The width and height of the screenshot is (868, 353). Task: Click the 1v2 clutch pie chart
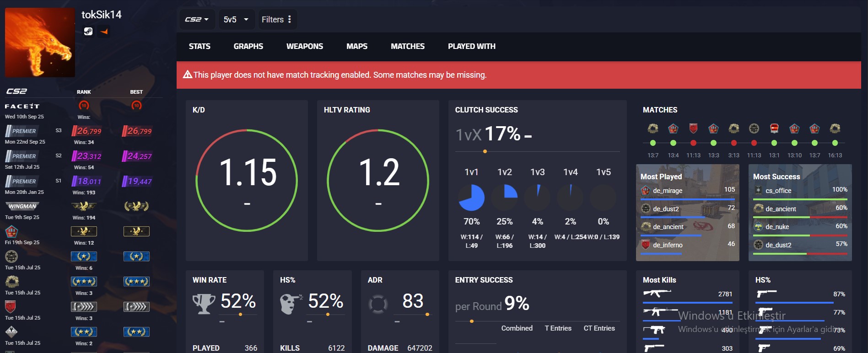504,198
